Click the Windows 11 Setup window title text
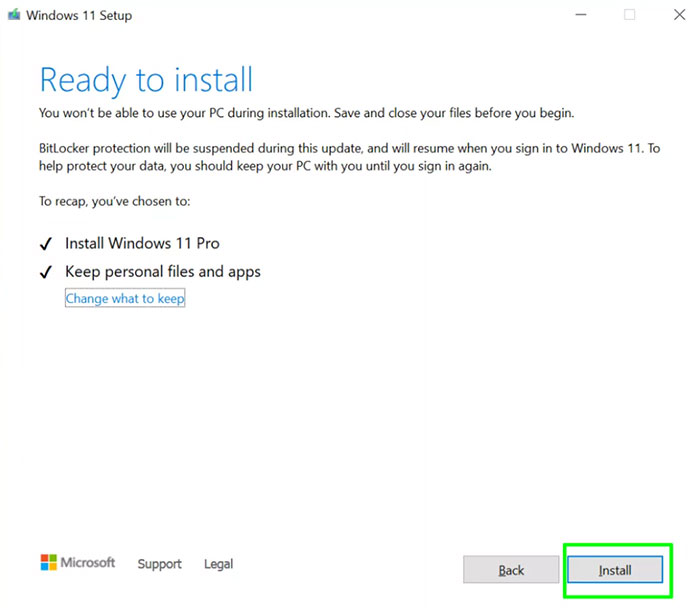Image resolution: width=700 pixels, height=608 pixels. [79, 15]
